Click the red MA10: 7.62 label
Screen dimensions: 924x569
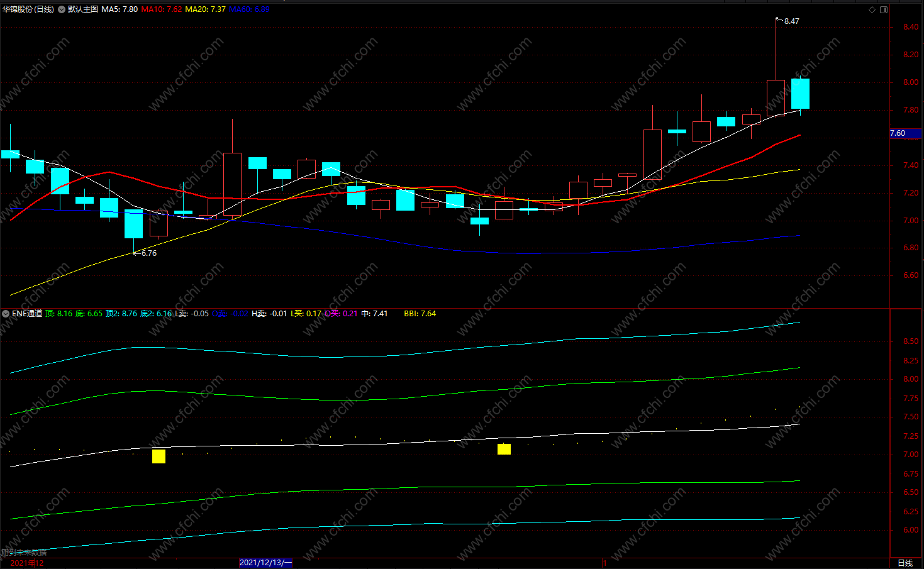coord(162,9)
